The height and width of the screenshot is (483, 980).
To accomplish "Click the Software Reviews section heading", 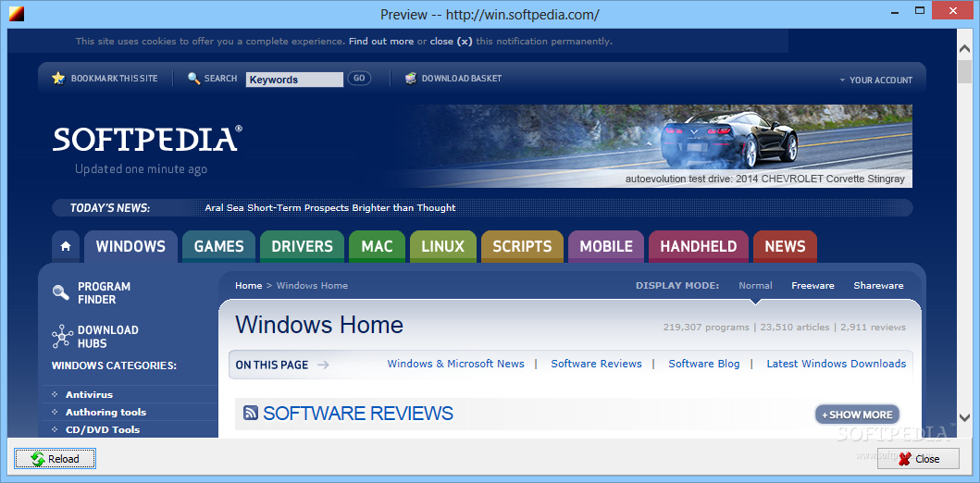I will coord(358,414).
